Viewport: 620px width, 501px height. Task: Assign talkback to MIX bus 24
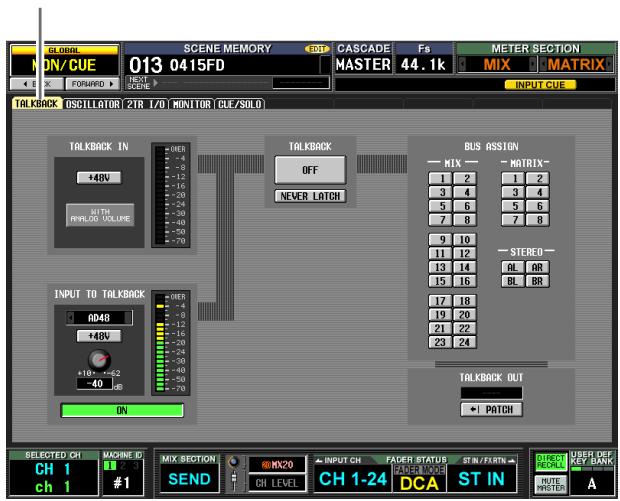tap(465, 342)
